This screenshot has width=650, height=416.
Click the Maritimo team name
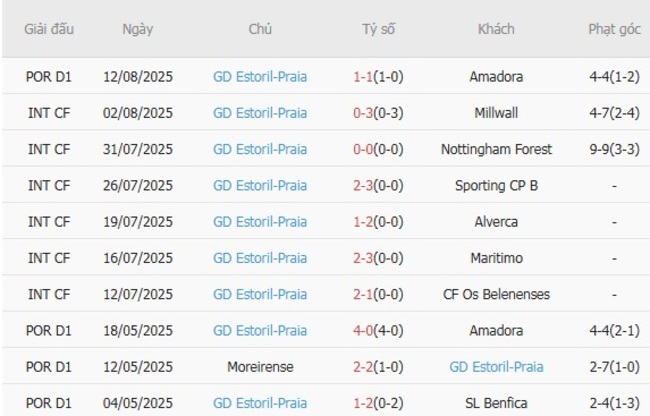coord(496,258)
